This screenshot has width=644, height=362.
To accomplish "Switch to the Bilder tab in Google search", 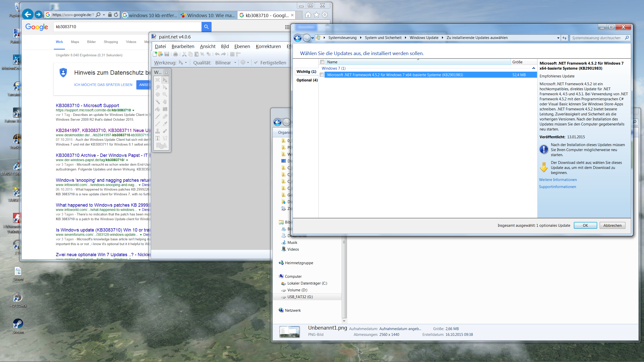I will coord(91,42).
